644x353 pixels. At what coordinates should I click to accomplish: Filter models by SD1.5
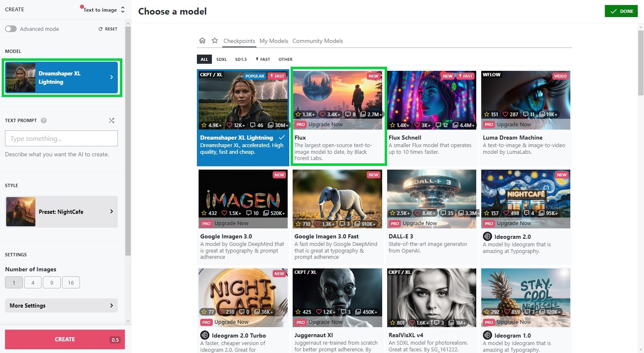click(241, 59)
